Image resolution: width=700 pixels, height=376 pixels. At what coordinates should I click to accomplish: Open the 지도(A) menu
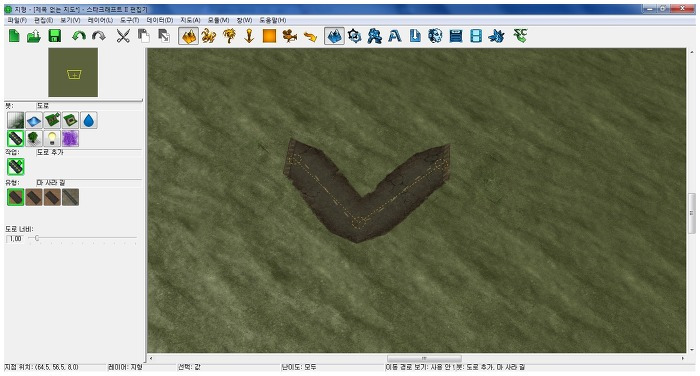pyautogui.click(x=190, y=20)
